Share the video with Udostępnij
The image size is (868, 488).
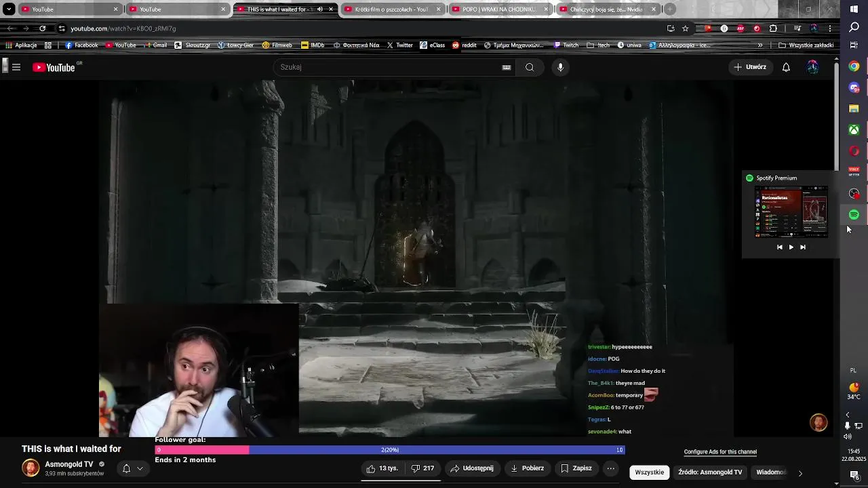coord(472,468)
